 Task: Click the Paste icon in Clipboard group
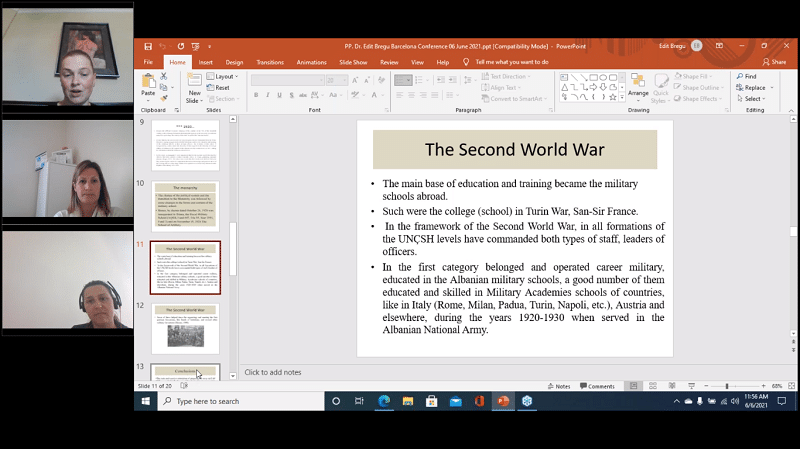(148, 83)
